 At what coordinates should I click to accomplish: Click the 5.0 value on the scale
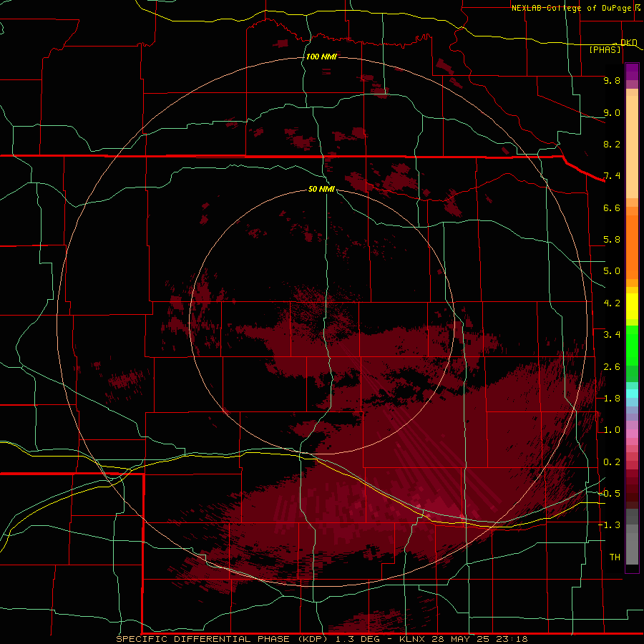click(x=612, y=271)
